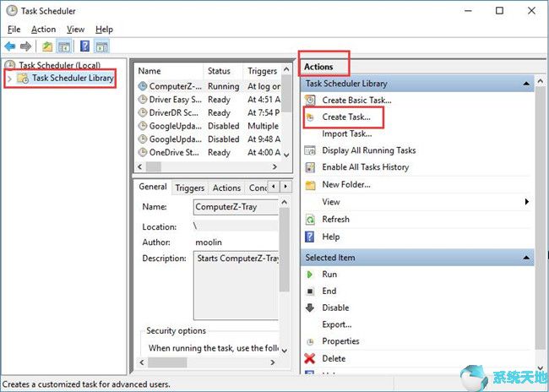This screenshot has width=549, height=392.
Task: Click the green Refresh icon
Action: coord(310,220)
